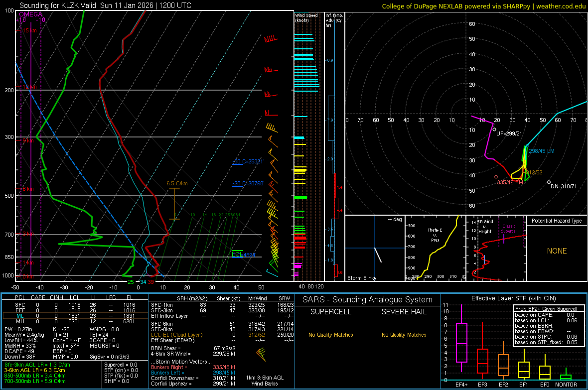
Task: Click the 'LCL=4894'' level label
Action: [x=244, y=255]
